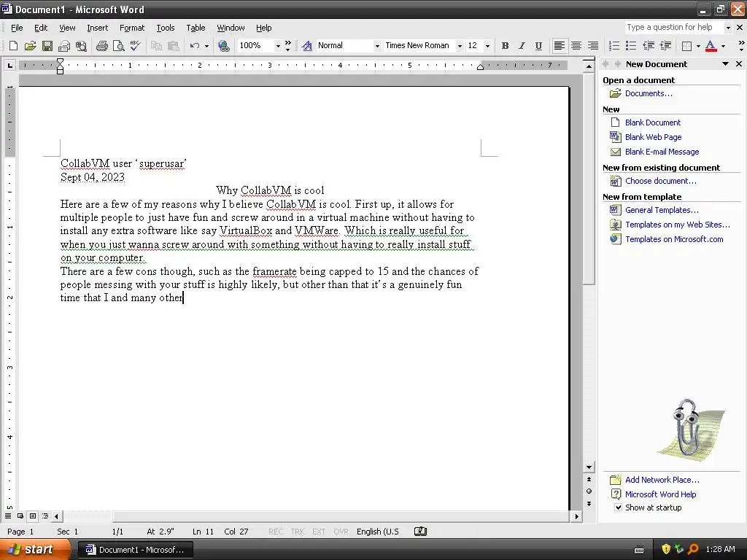This screenshot has width=747, height=560.
Task: Save the document with the floppy icon
Action: [x=47, y=46]
